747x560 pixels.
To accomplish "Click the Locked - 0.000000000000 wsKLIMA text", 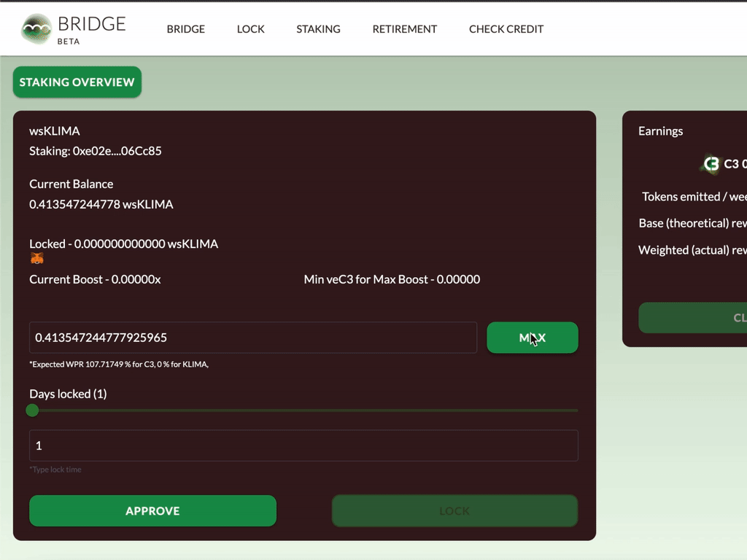I will (124, 244).
